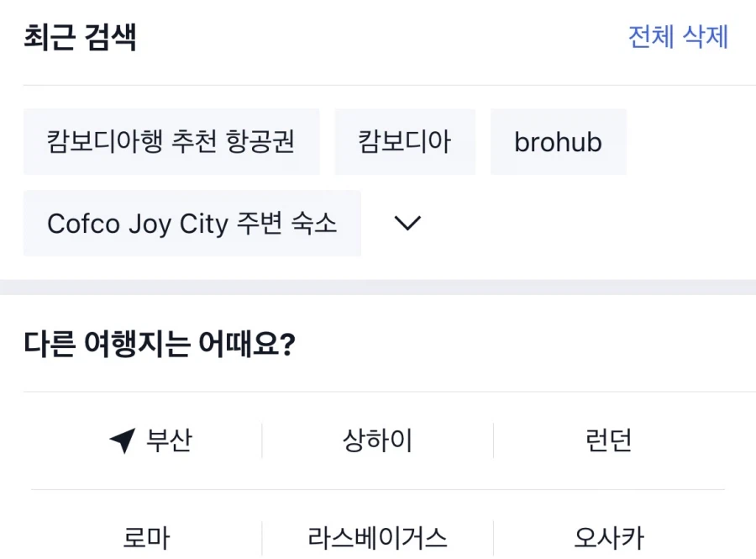Open the brohub recent search
The height and width of the screenshot is (559, 756).
point(558,141)
